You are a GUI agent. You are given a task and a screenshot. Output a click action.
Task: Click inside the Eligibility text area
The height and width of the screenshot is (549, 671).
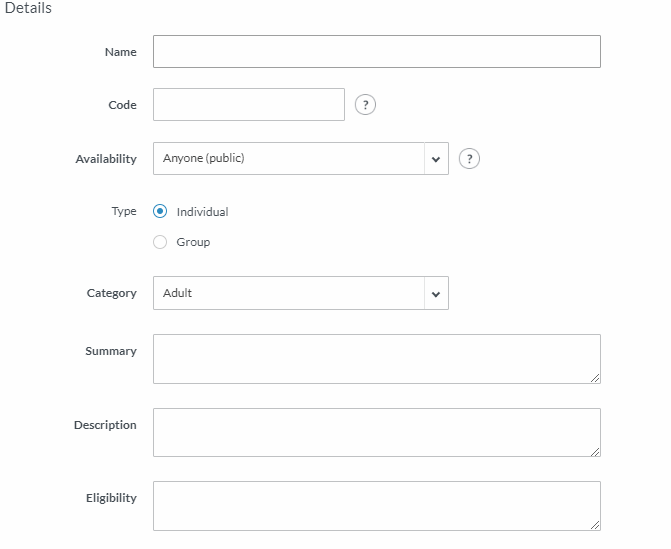point(377,506)
